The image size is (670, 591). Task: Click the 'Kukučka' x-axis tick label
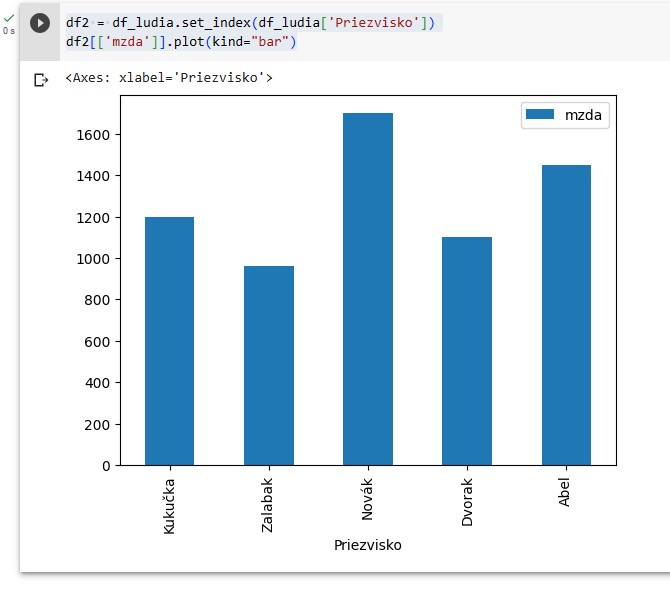click(x=169, y=505)
